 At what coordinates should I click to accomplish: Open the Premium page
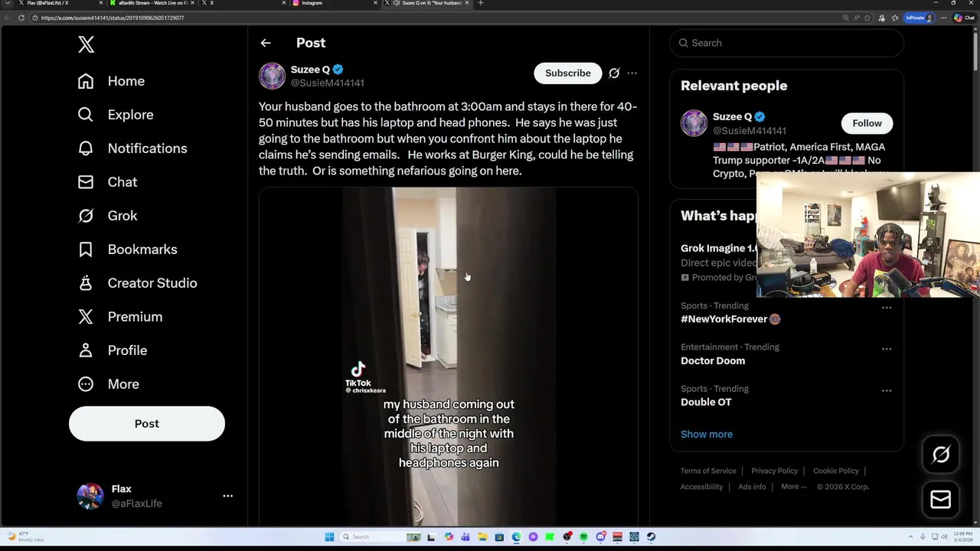[120, 317]
